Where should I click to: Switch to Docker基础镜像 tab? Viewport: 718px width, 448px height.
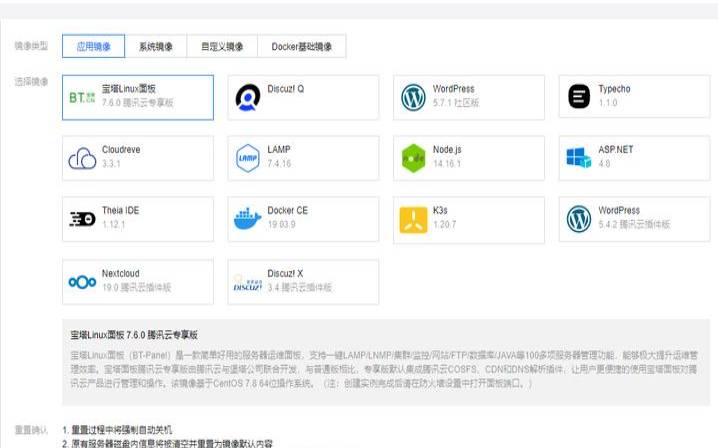tap(301, 46)
